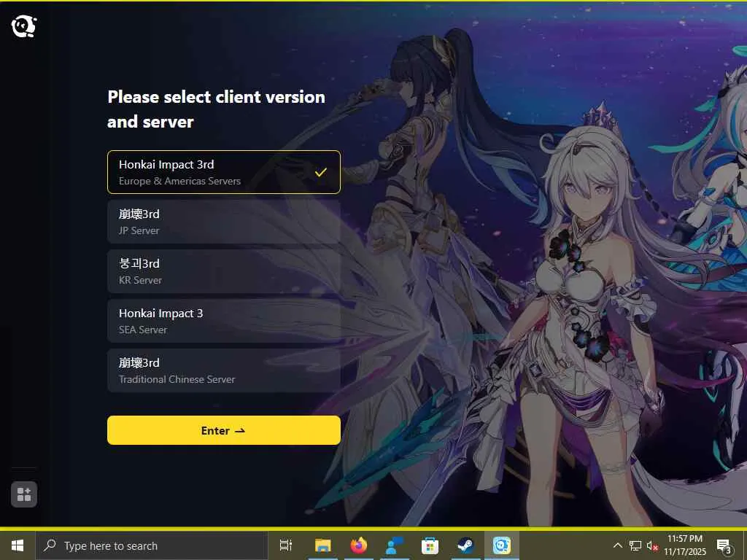This screenshot has height=560, width=747.
Task: Open Task View on the taskbar
Action: pyautogui.click(x=286, y=545)
